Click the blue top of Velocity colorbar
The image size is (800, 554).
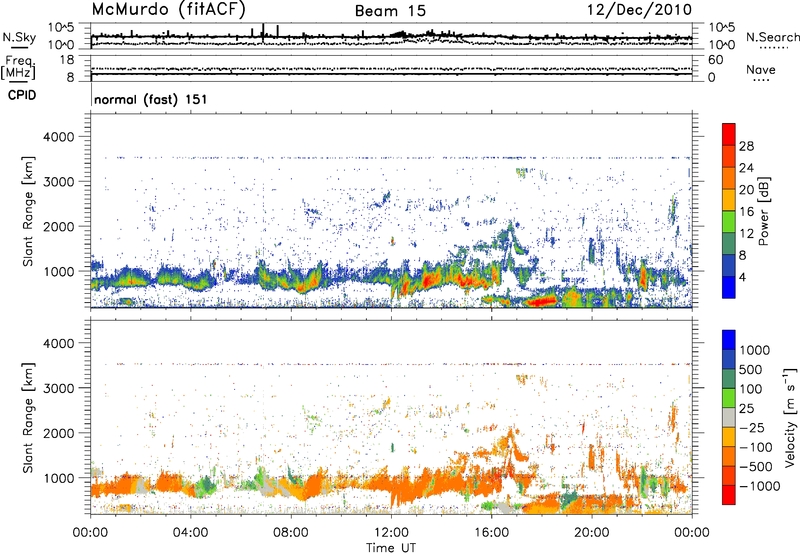pyautogui.click(x=729, y=339)
